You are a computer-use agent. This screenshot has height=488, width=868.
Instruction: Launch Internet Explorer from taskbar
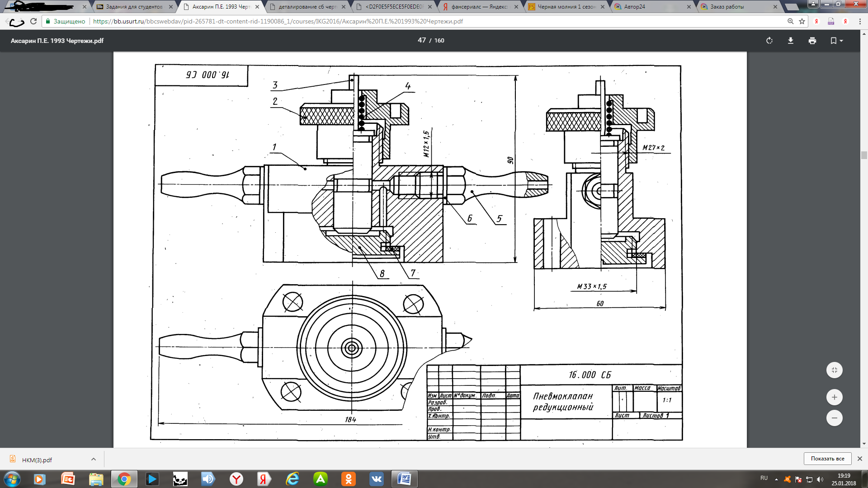(292, 479)
